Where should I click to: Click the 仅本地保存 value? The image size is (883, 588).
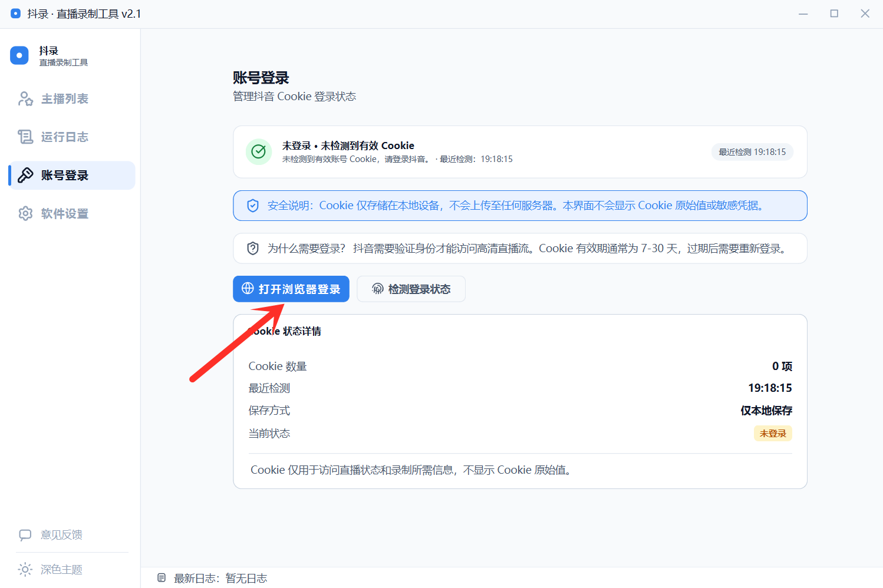(x=766, y=411)
